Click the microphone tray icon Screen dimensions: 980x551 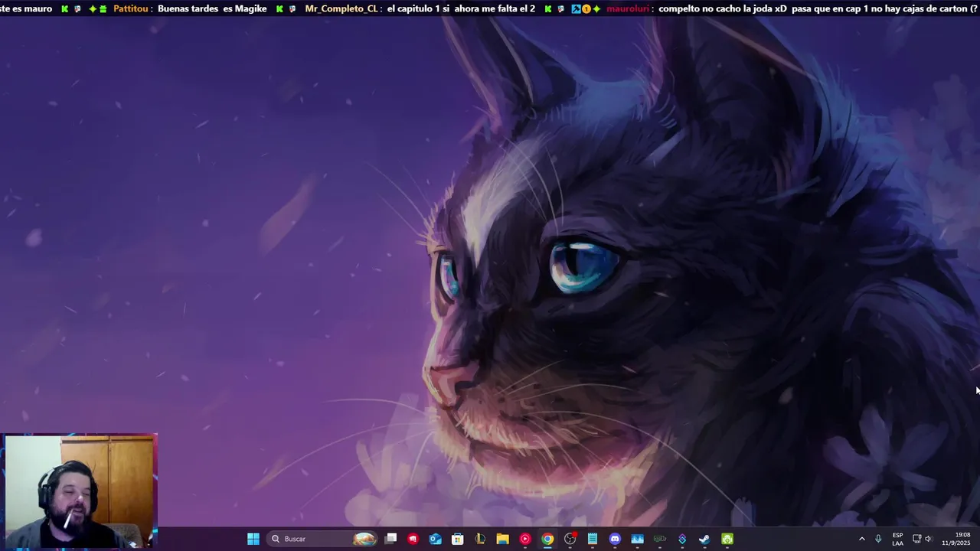point(878,539)
